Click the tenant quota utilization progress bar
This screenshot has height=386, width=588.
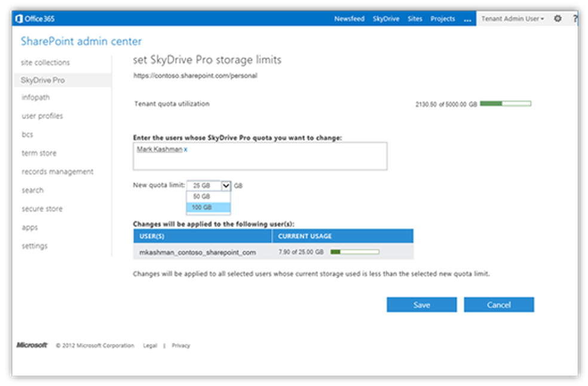click(x=505, y=103)
